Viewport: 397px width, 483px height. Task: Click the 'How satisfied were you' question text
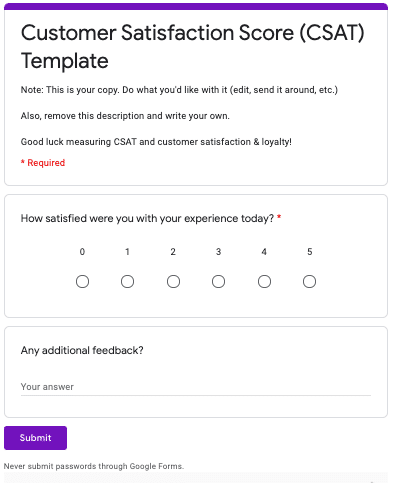(147, 219)
